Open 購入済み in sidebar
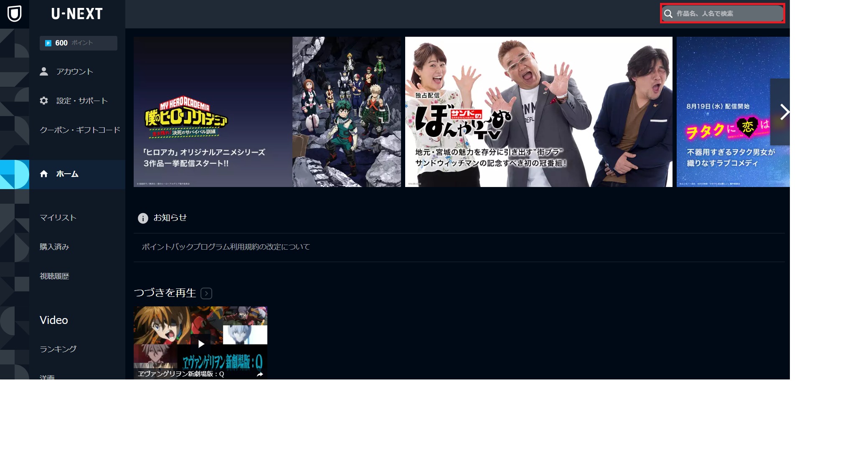The height and width of the screenshot is (450, 868). 54,247
